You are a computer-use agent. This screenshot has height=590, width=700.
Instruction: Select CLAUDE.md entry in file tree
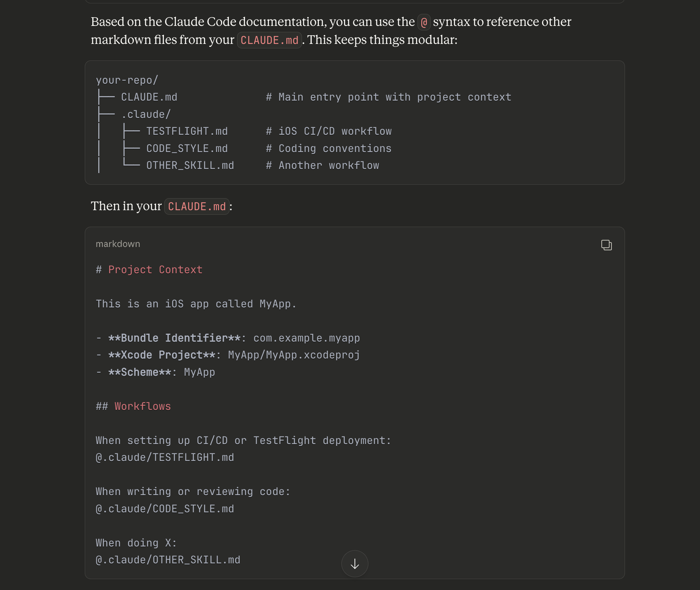click(149, 97)
